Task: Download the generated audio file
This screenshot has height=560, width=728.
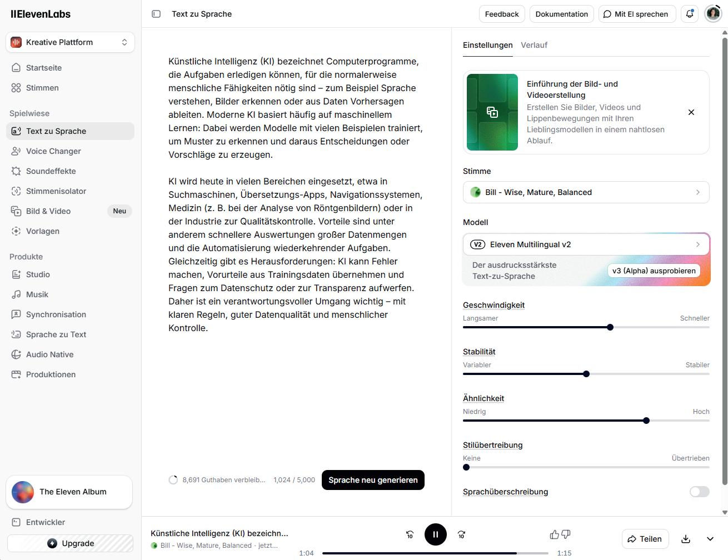Action: coord(686,539)
